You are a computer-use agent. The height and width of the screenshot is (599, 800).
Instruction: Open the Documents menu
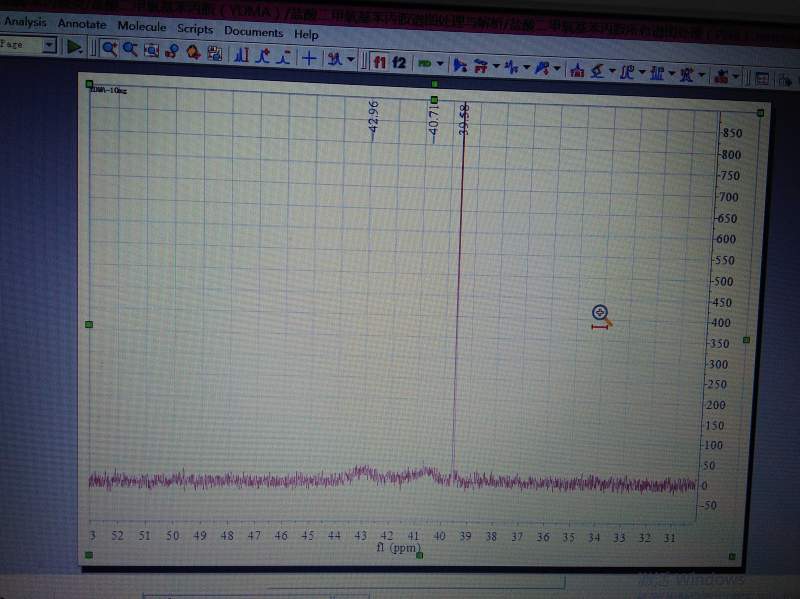pyautogui.click(x=254, y=32)
